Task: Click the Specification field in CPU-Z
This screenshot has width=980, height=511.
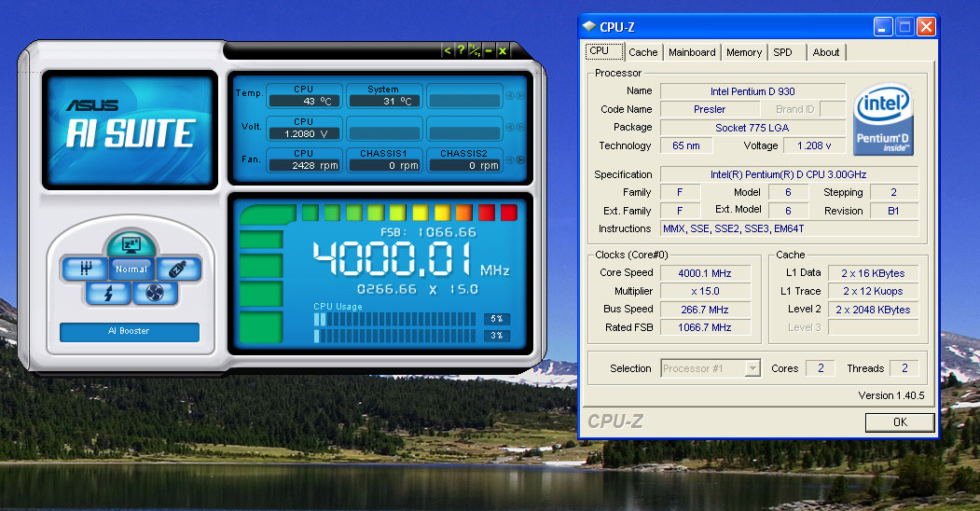Action: (x=790, y=174)
